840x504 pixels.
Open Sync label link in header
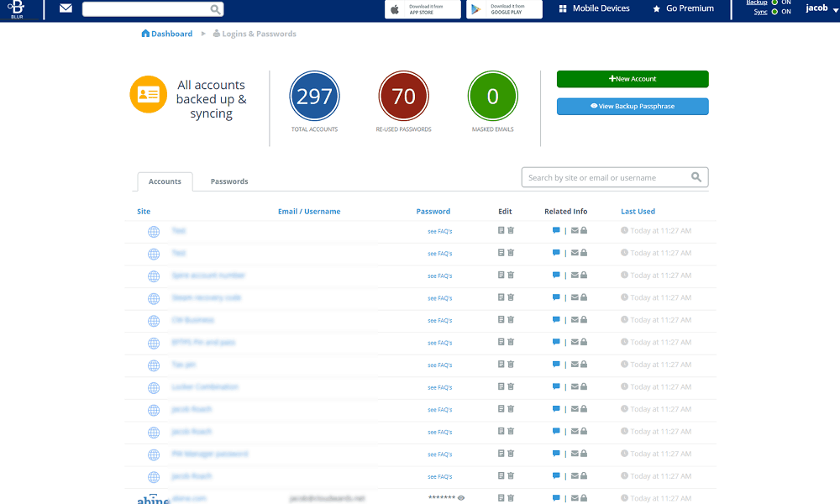click(x=761, y=12)
